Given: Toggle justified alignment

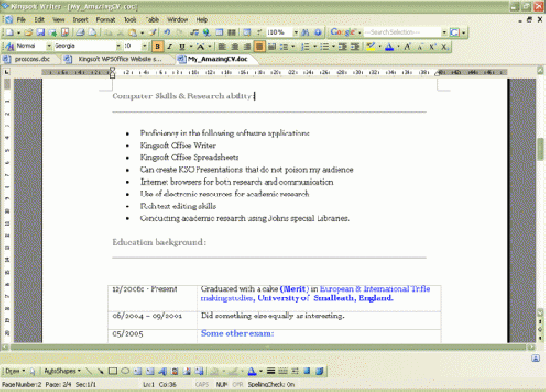Looking at the screenshot, I should point(259,46).
